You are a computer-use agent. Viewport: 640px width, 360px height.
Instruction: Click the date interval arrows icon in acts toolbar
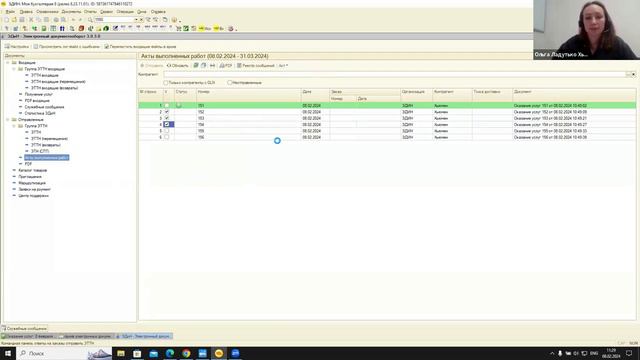[212, 65]
